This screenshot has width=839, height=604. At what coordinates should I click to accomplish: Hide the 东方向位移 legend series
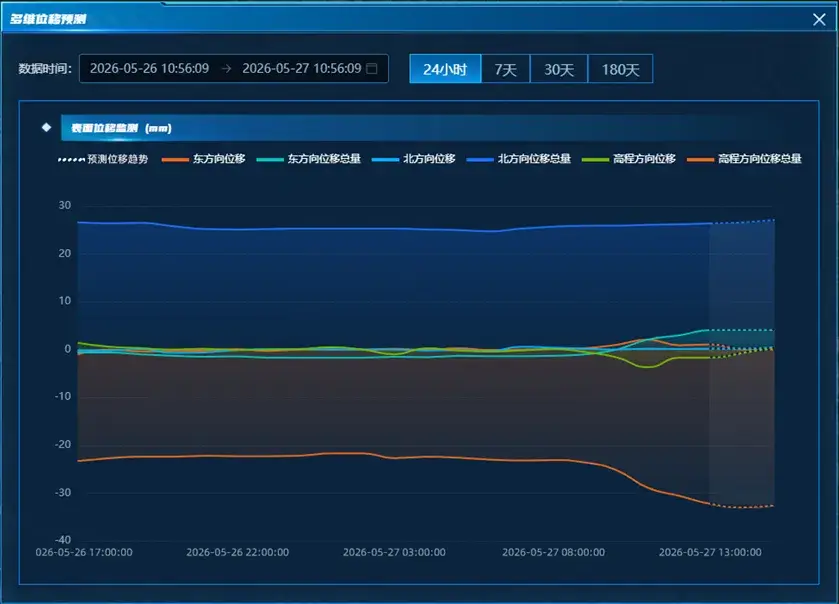pos(204,159)
